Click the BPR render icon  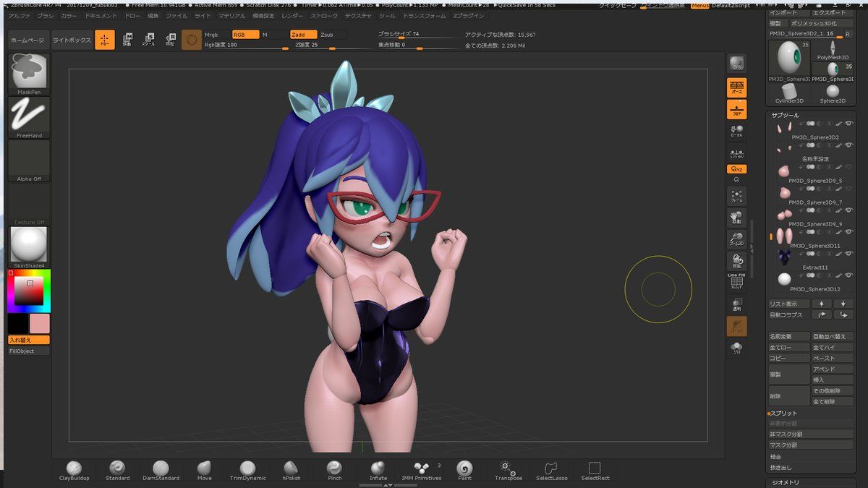pyautogui.click(x=736, y=64)
